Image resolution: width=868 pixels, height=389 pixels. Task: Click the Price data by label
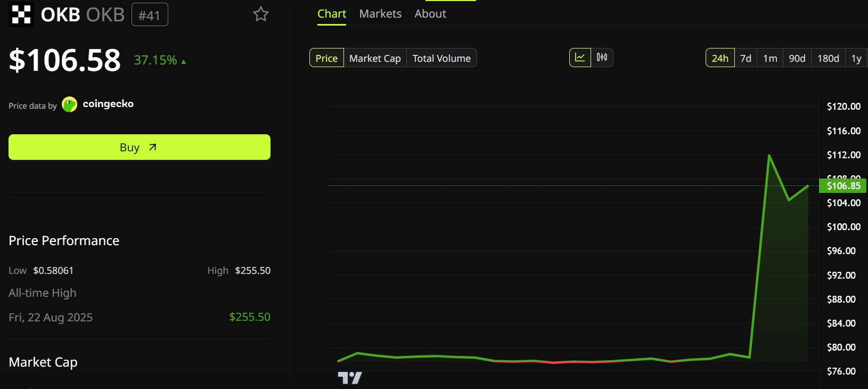[32, 106]
